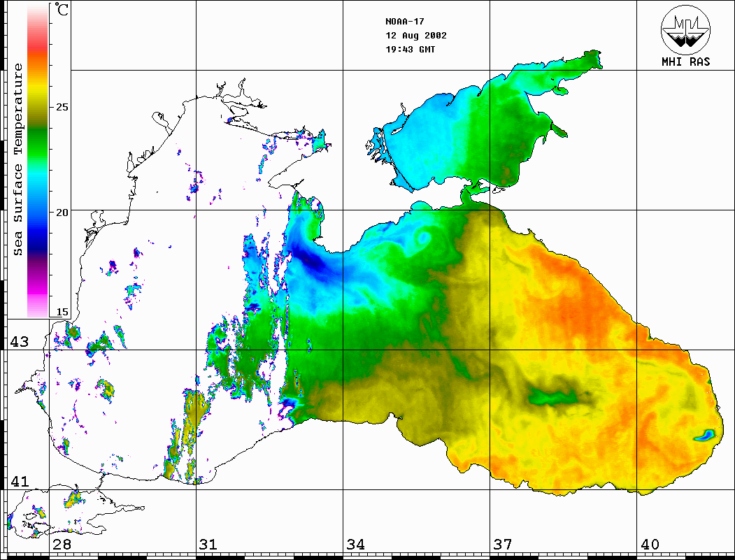The width and height of the screenshot is (735, 560).
Task: Click the longitude label "40"
Action: point(650,545)
